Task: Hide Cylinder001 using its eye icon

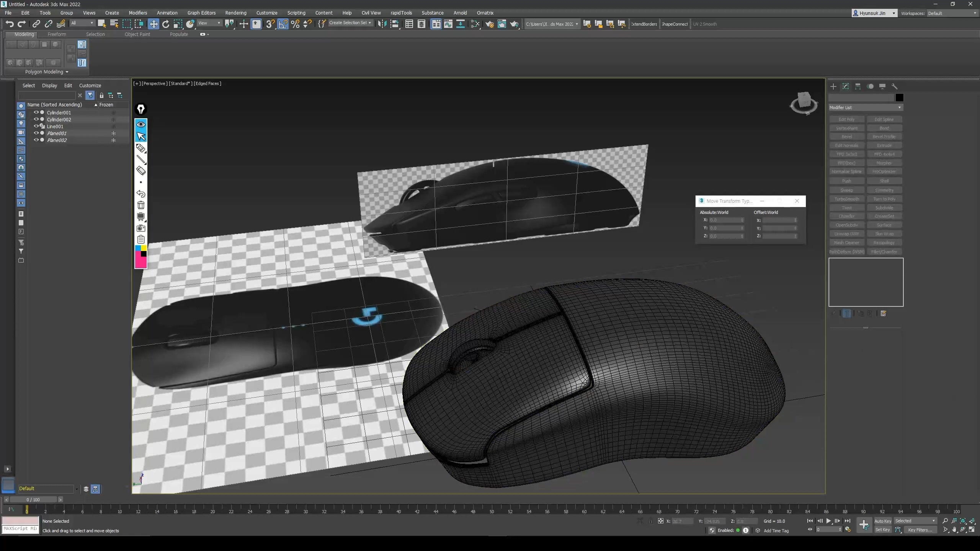Action: [x=36, y=112]
